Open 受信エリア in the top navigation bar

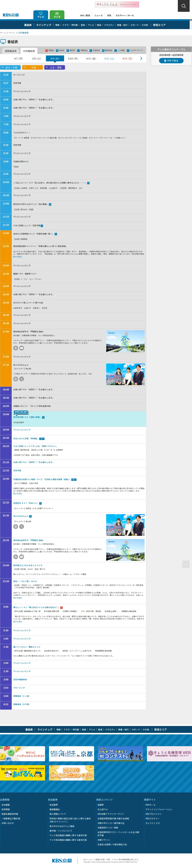[x=159, y=25]
